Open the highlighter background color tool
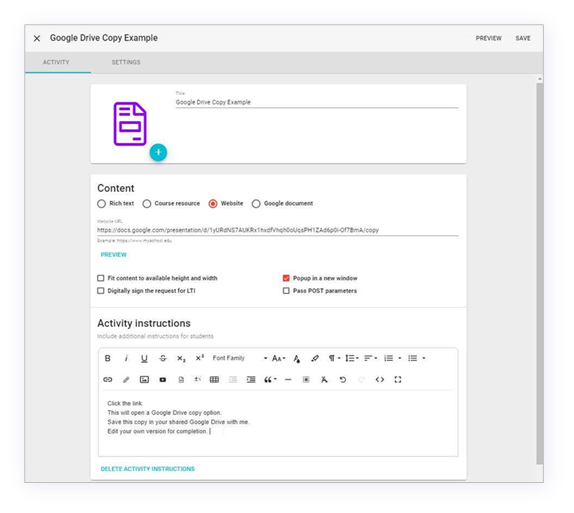This screenshot has height=513, width=574. (x=315, y=358)
